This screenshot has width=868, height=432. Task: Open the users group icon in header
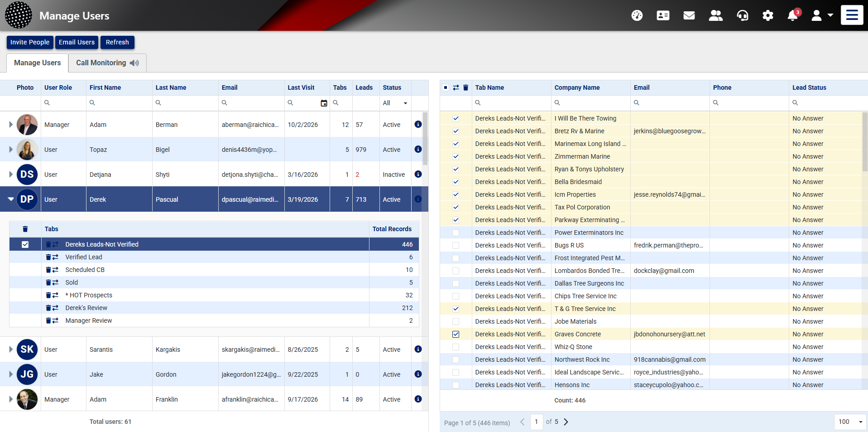click(715, 15)
